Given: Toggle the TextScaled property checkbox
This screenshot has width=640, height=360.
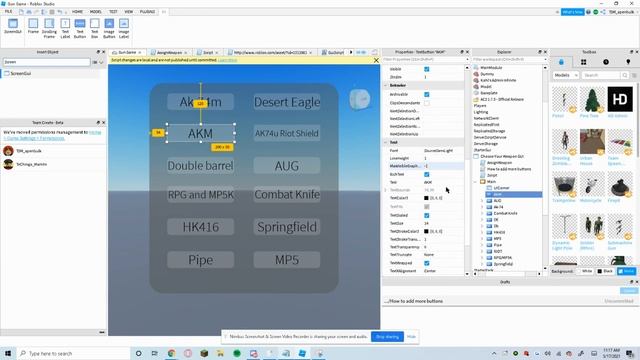Looking at the screenshot, I should click(x=427, y=215).
